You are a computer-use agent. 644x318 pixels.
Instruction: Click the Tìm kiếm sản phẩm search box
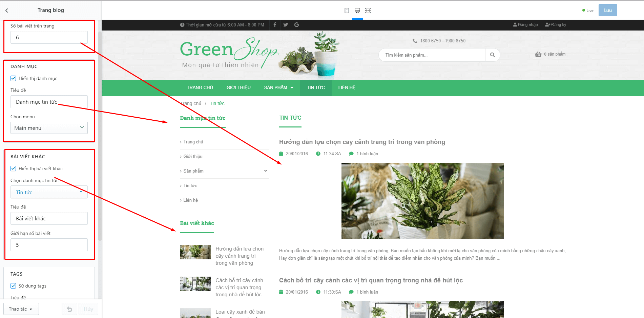432,55
